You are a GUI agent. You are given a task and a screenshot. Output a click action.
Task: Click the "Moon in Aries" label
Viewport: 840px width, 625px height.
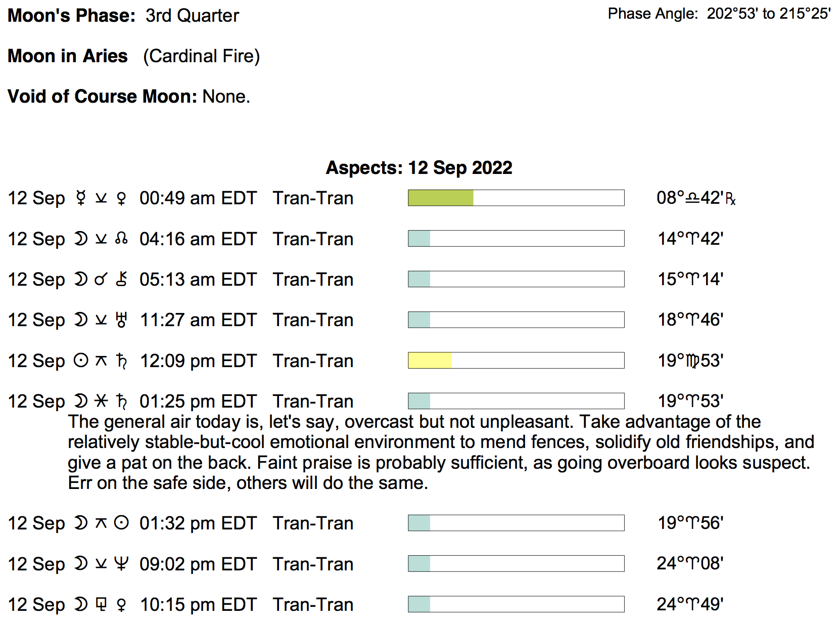68,56
